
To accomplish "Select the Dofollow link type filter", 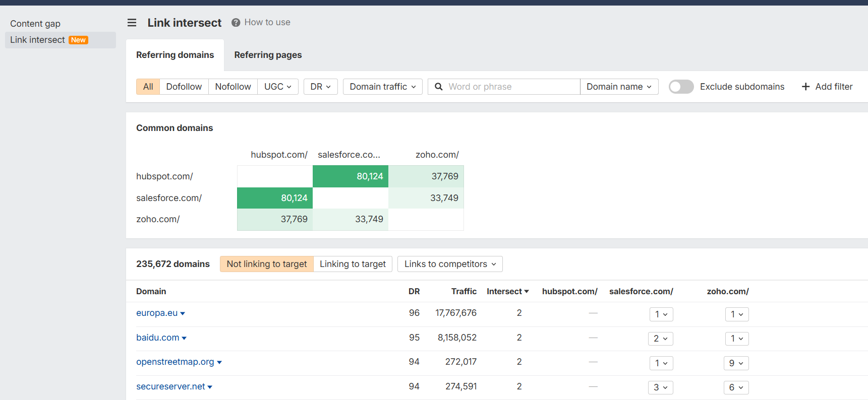I will point(184,87).
